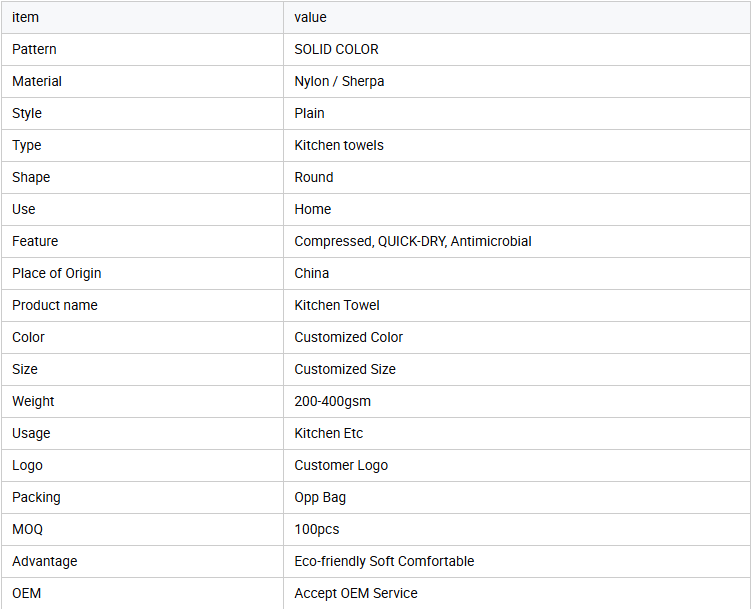Click the 'Kitchen Etc' usage value
Image resolution: width=756 pixels, height=609 pixels.
point(329,433)
